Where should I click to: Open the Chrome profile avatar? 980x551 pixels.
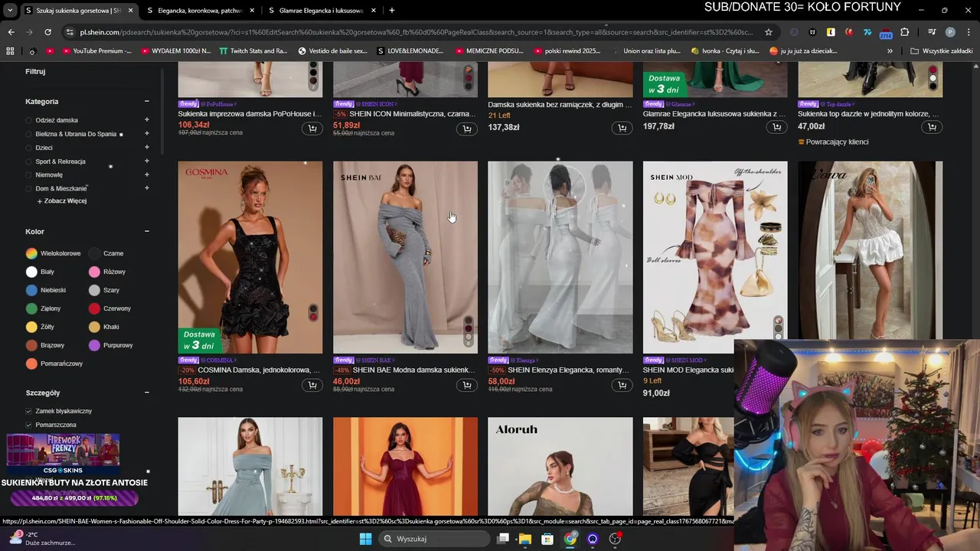pos(950,32)
